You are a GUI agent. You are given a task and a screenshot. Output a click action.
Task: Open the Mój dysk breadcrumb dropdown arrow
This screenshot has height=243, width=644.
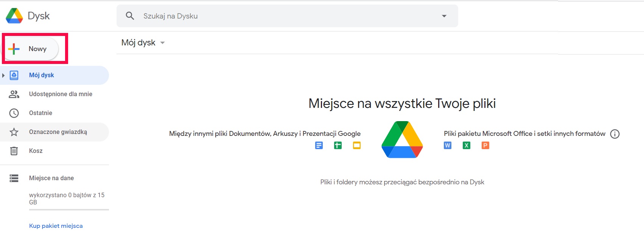(x=162, y=43)
